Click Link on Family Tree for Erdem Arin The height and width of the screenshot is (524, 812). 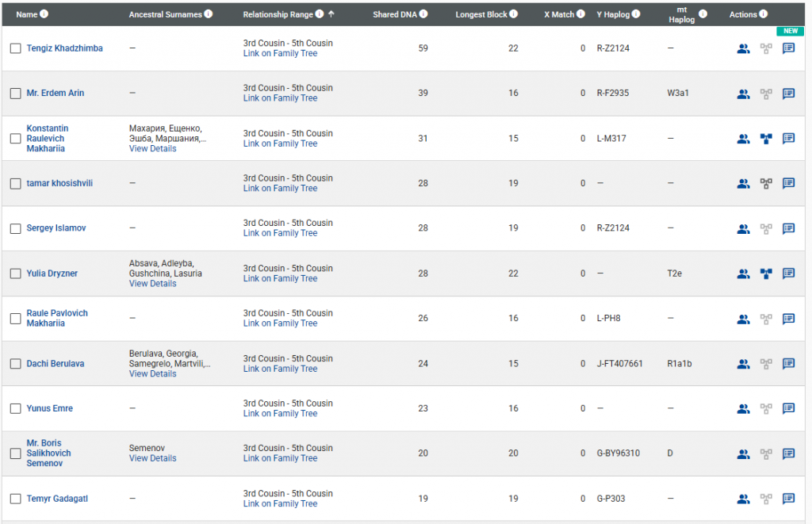(280, 98)
